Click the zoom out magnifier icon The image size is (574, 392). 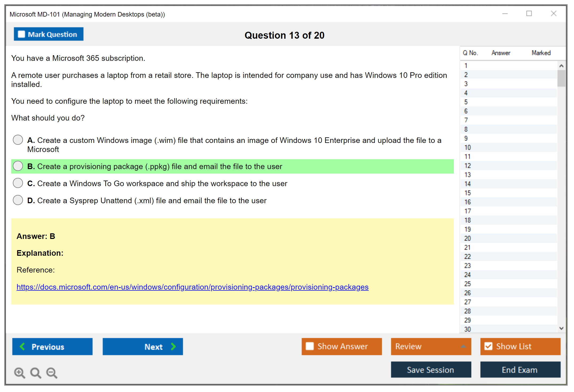point(52,373)
